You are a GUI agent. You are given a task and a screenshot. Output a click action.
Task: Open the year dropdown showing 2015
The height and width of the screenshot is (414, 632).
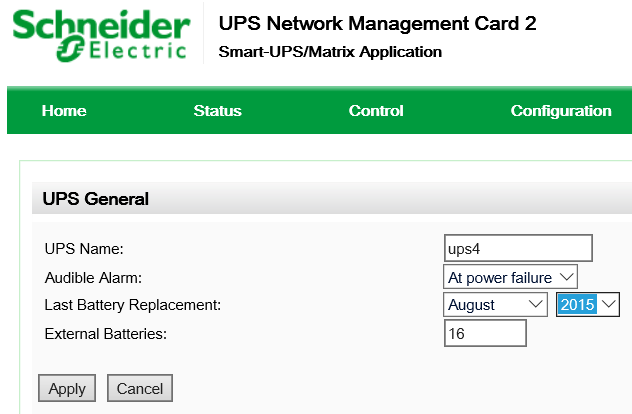(x=588, y=305)
